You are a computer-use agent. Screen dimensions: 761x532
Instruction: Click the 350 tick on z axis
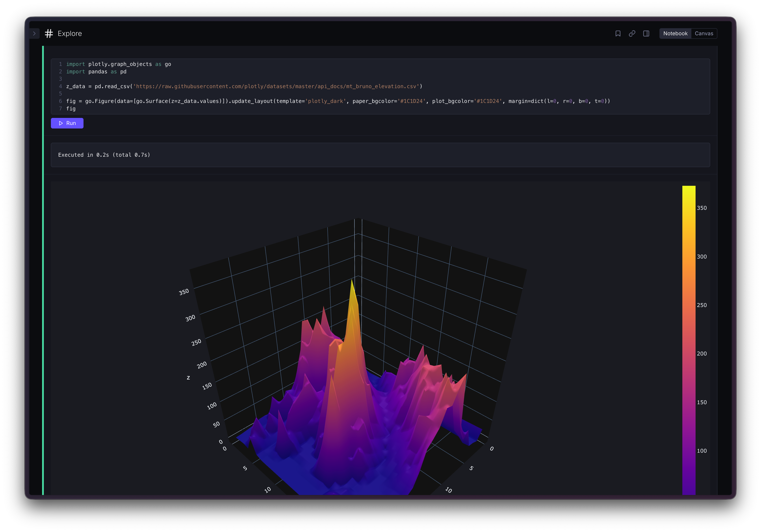(x=184, y=292)
